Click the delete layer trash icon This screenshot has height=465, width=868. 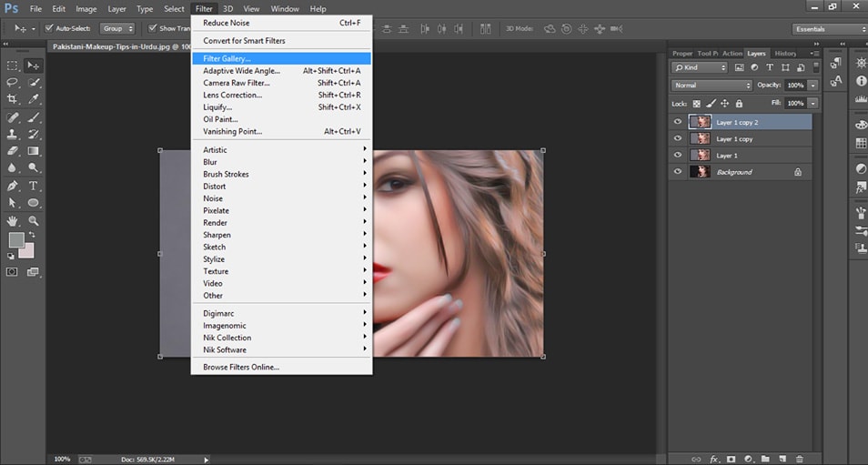pos(800,459)
